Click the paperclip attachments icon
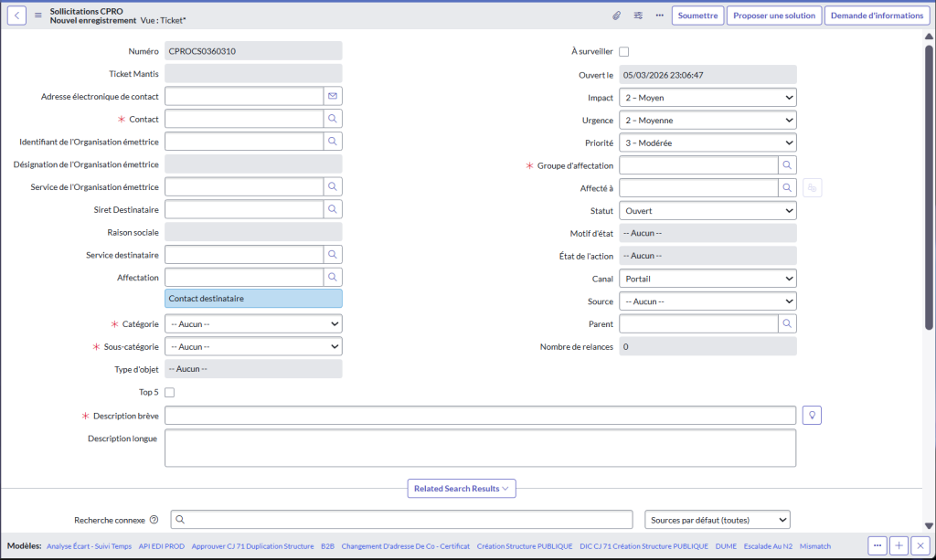The image size is (936, 560). pyautogui.click(x=616, y=16)
